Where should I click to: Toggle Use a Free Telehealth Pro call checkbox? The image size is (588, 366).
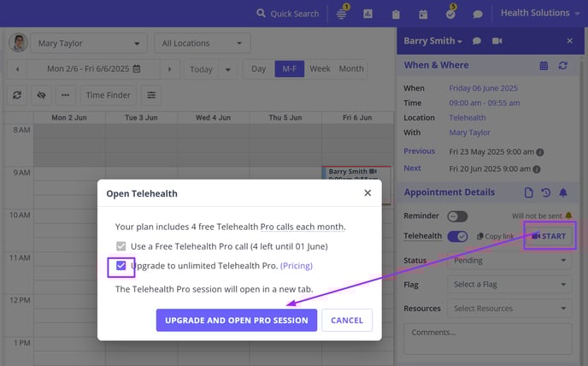point(121,246)
